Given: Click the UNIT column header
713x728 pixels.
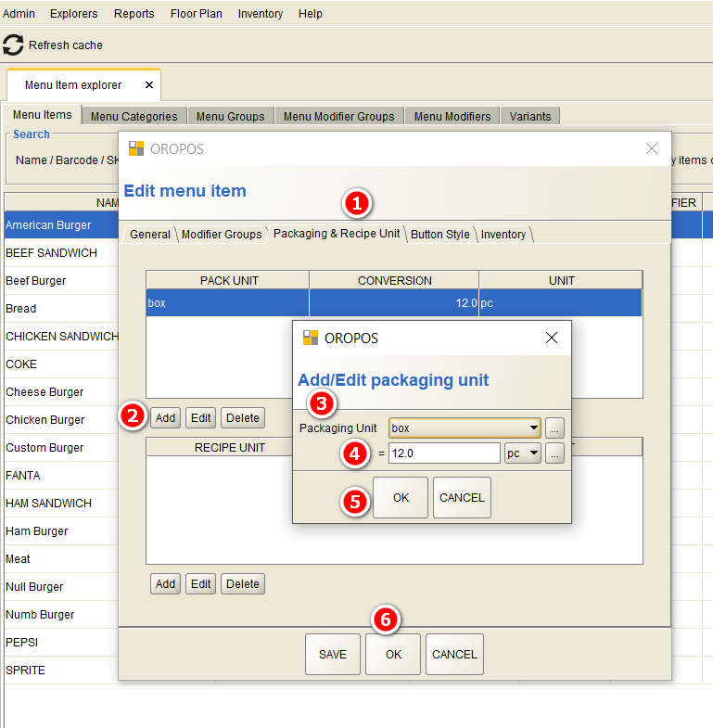Looking at the screenshot, I should pos(561,280).
